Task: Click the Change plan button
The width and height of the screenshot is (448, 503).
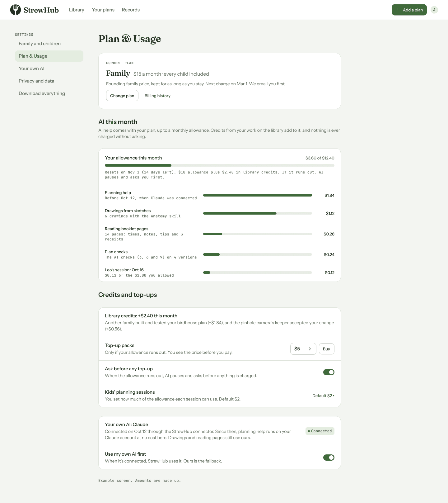Action: pyautogui.click(x=122, y=96)
